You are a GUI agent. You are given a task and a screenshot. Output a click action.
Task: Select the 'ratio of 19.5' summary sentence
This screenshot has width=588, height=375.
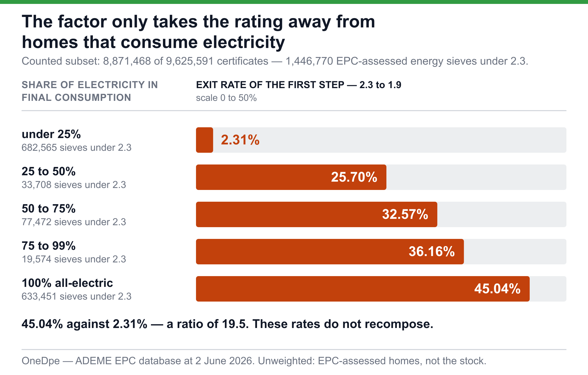coord(227,324)
